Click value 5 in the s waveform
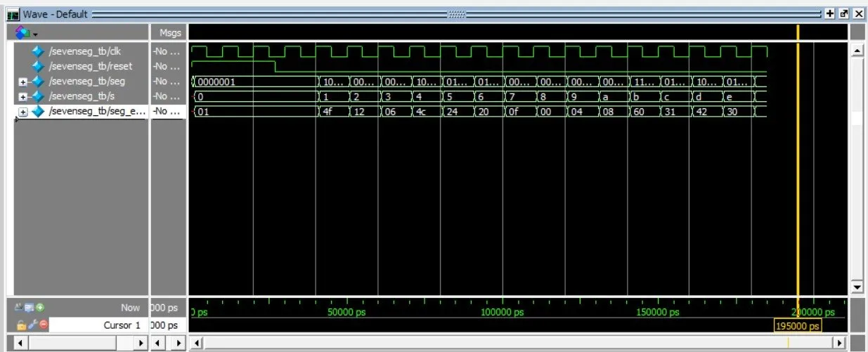The image size is (868, 352). click(450, 97)
